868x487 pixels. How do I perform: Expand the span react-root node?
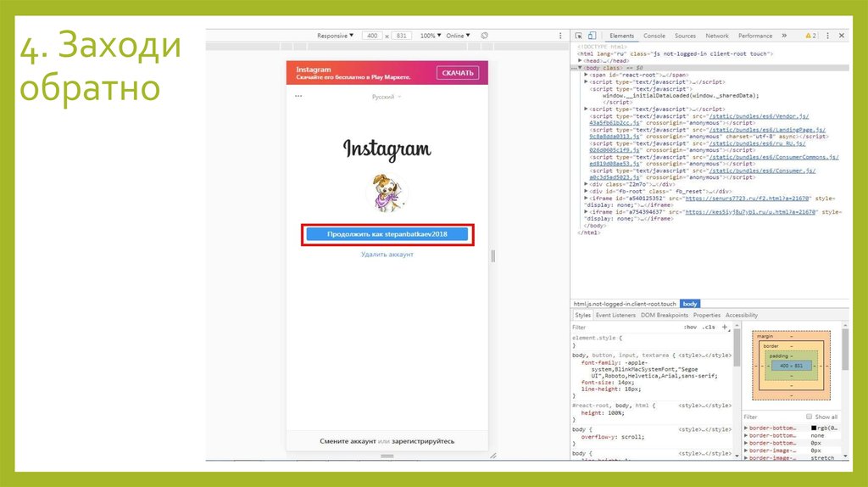tap(586, 75)
